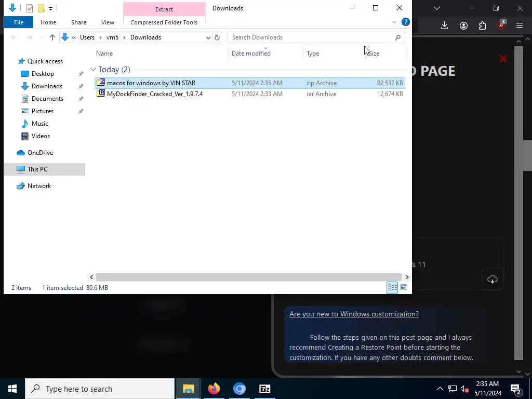
Task: Open browser Downloads arrow icon
Action: [445, 26]
